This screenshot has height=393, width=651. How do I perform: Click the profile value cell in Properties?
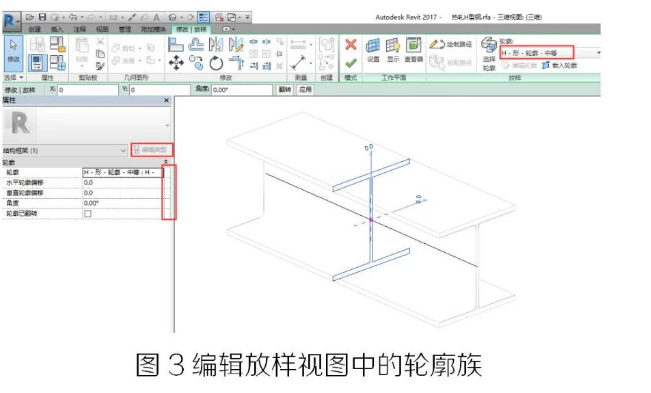(122, 172)
